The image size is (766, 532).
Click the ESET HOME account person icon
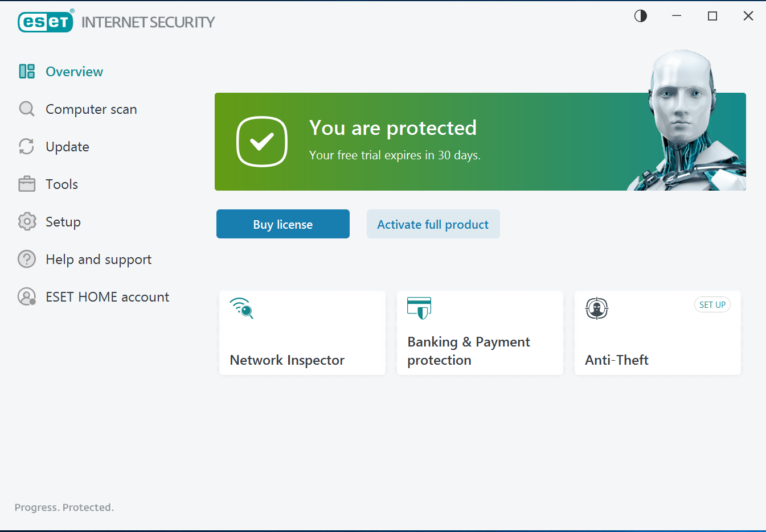[26, 296]
